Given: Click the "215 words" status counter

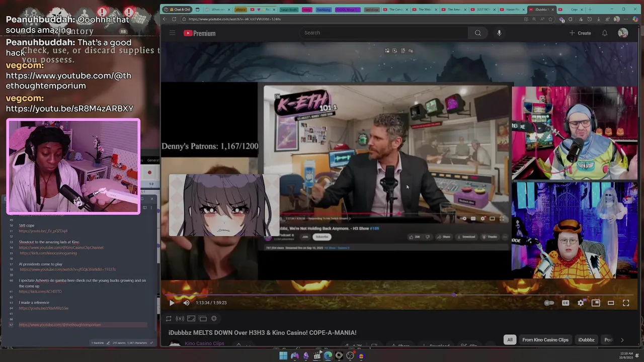Looking at the screenshot, I should click(119, 343).
